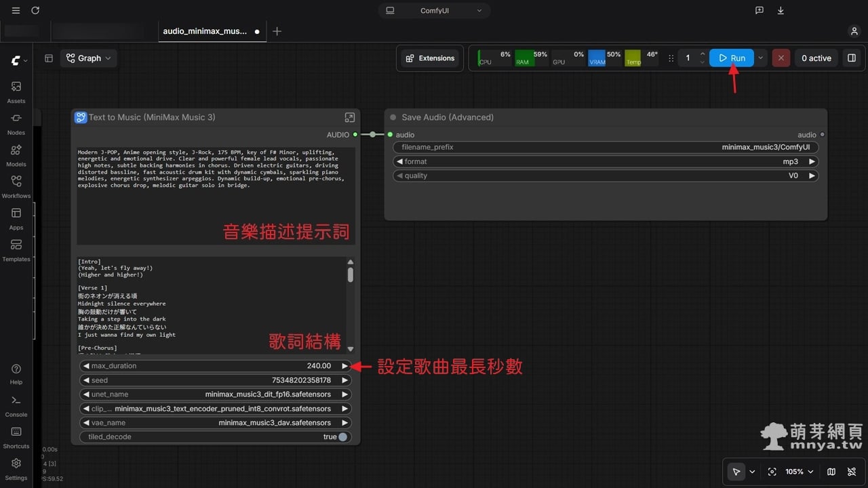Open the Nodes library sidebar

click(16, 123)
